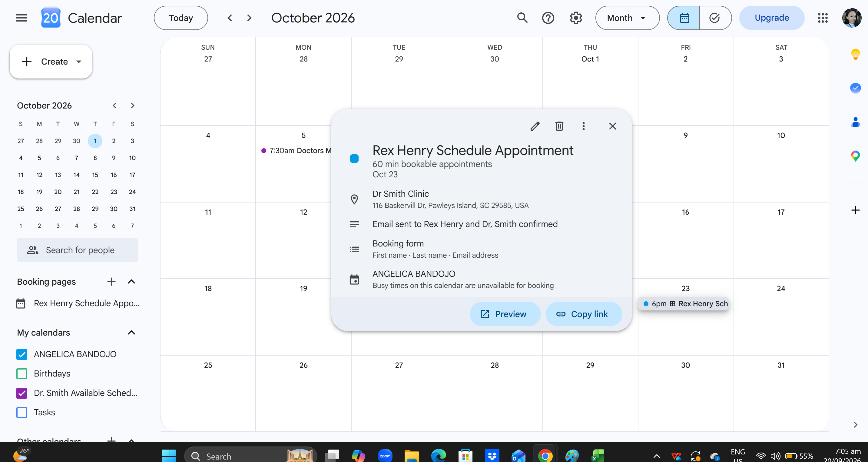Enable the Tasks calendar checkbox

point(22,412)
